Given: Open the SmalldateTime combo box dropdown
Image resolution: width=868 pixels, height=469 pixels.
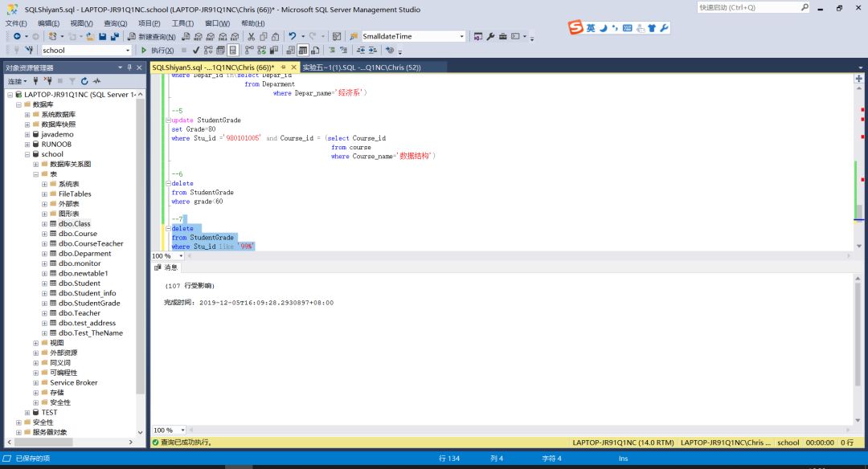Looking at the screenshot, I should pos(461,37).
